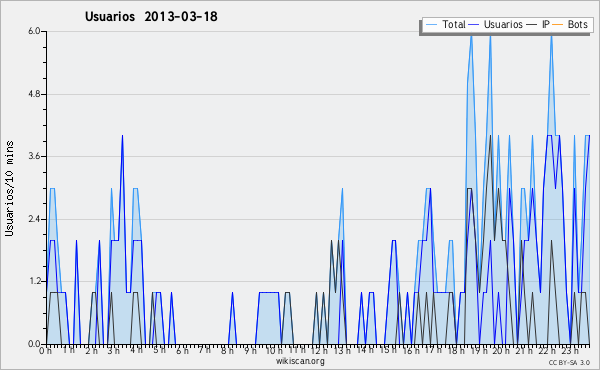
Task: Click the black IP legend line
Action: point(532,25)
